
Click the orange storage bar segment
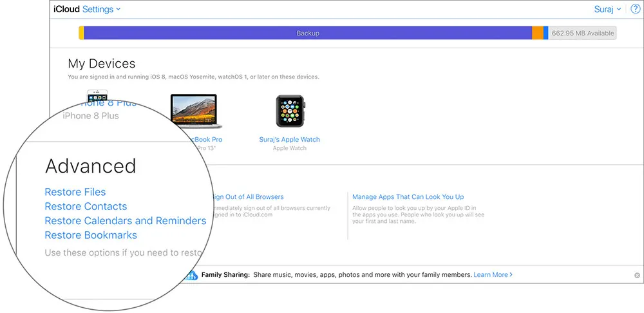(537, 33)
